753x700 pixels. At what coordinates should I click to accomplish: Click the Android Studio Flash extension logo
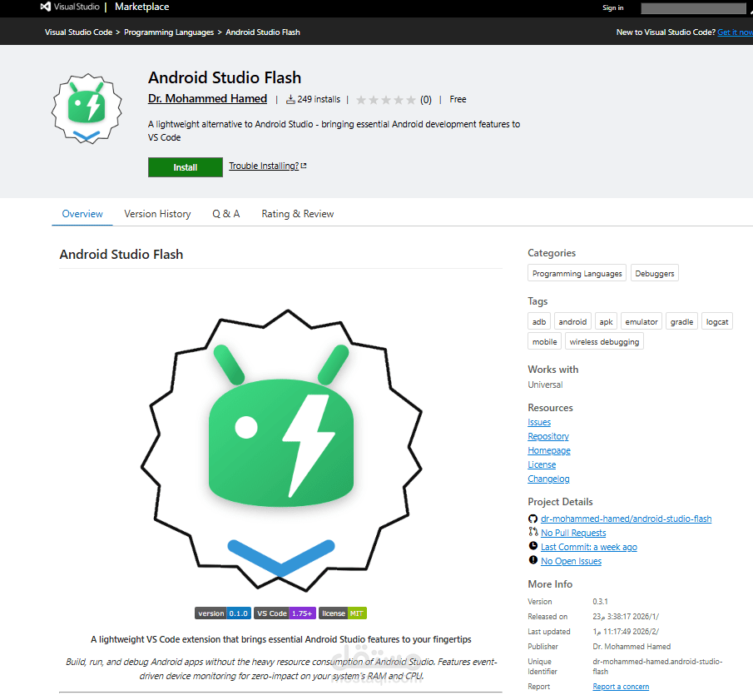click(87, 109)
